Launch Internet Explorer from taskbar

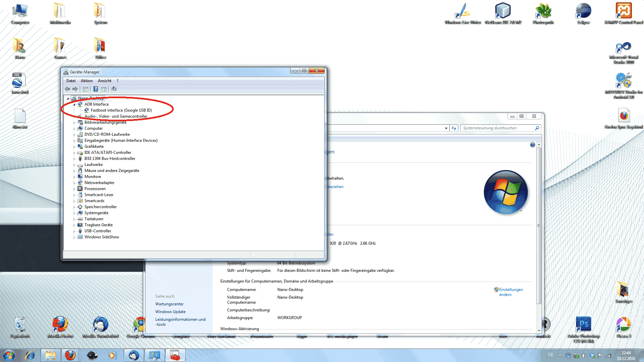coord(30,355)
